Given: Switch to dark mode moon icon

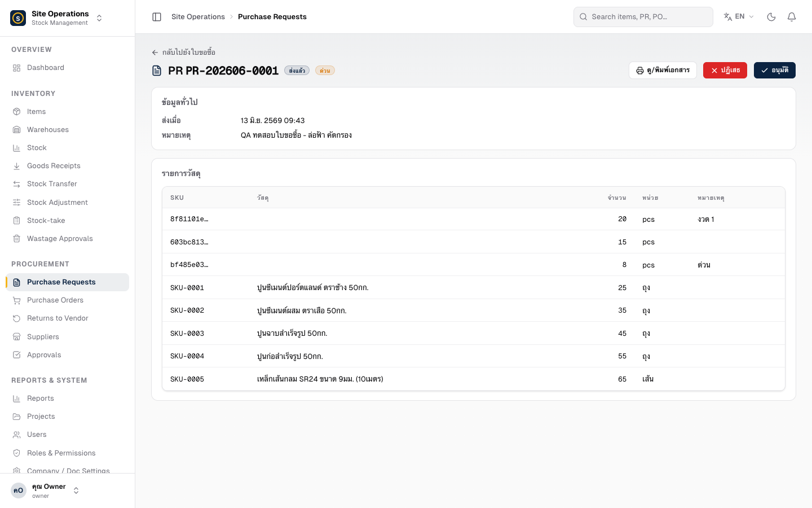Looking at the screenshot, I should (x=771, y=17).
